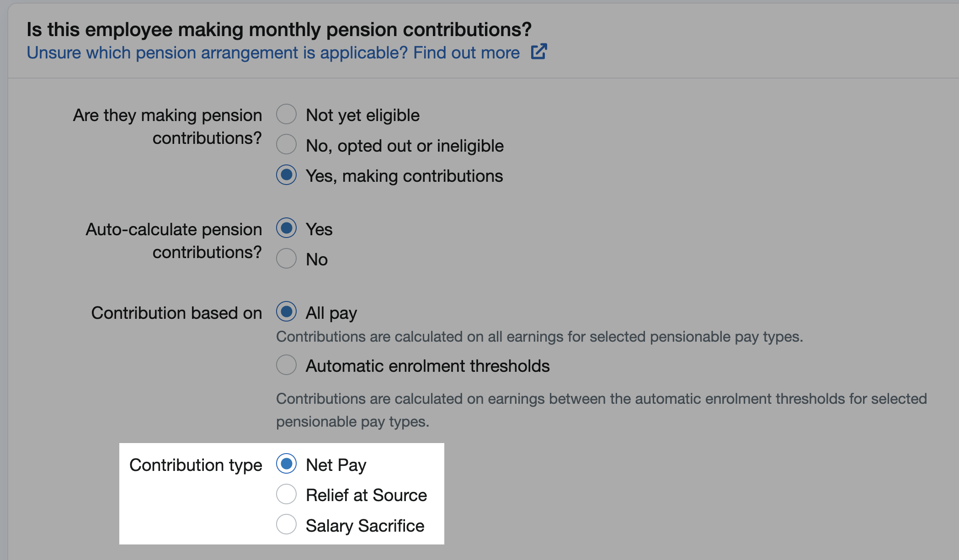Click the Net Pay label text
The image size is (959, 560).
click(x=336, y=464)
